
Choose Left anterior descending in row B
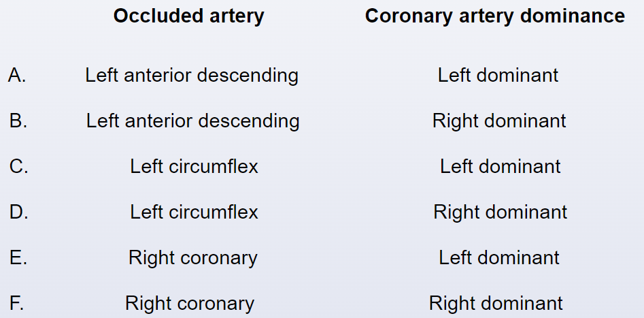pos(192,121)
